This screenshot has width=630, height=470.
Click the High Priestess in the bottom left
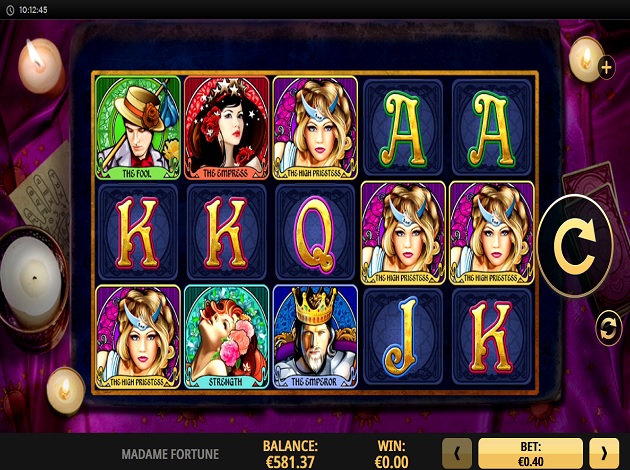[138, 336]
